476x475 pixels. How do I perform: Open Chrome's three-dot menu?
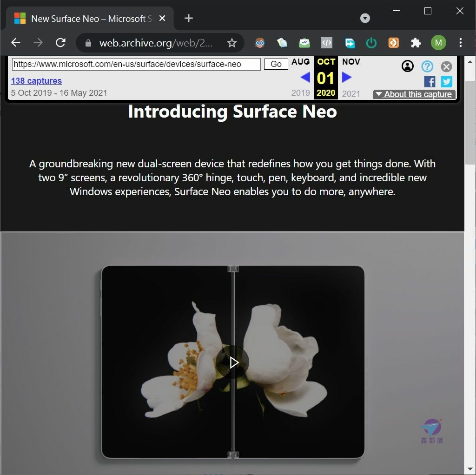[461, 43]
